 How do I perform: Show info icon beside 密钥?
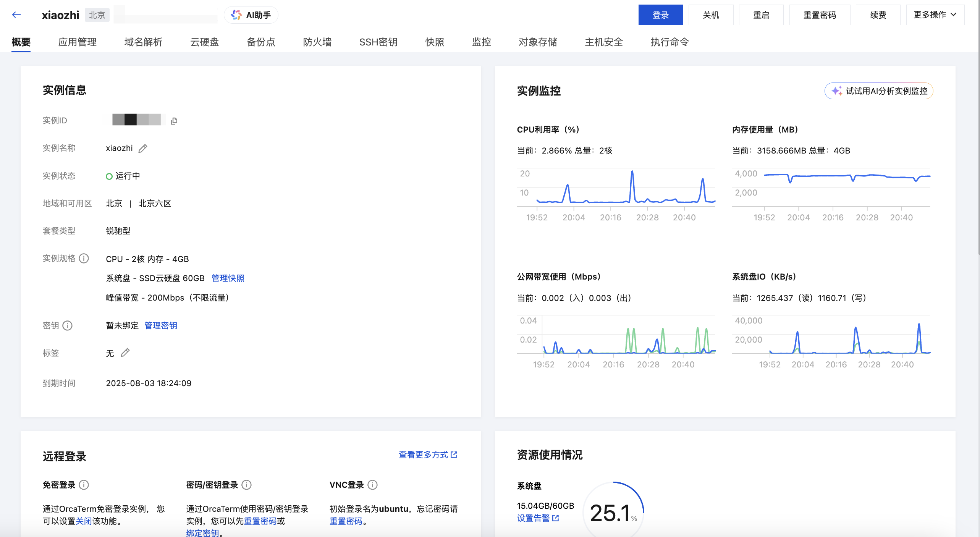coord(68,325)
